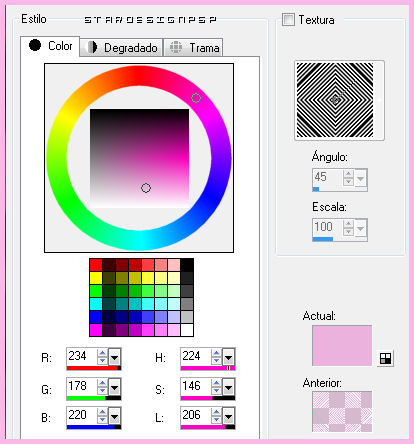Expand the R value dropdown arrow

[x=114, y=358]
